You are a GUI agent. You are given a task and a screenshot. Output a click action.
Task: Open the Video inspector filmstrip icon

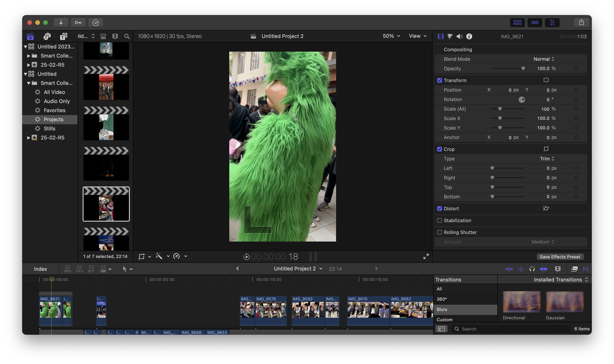pyautogui.click(x=440, y=36)
